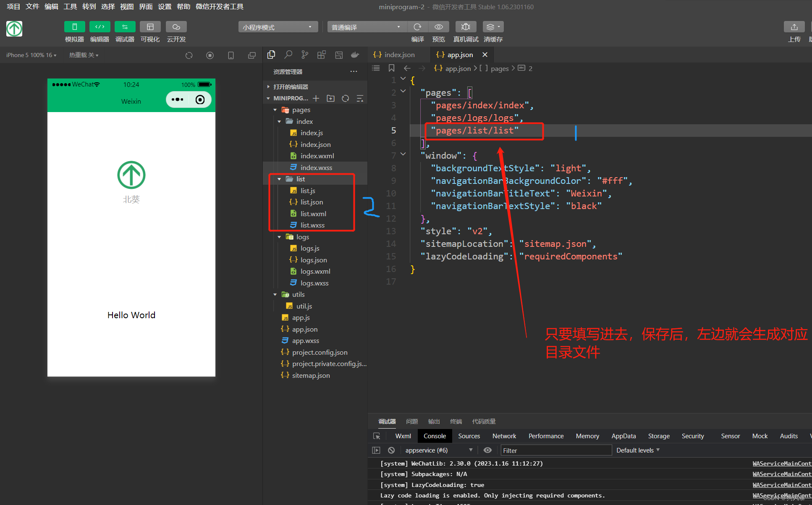The height and width of the screenshot is (505, 812).
Task: Click the inspect element picker icon
Action: click(x=377, y=436)
